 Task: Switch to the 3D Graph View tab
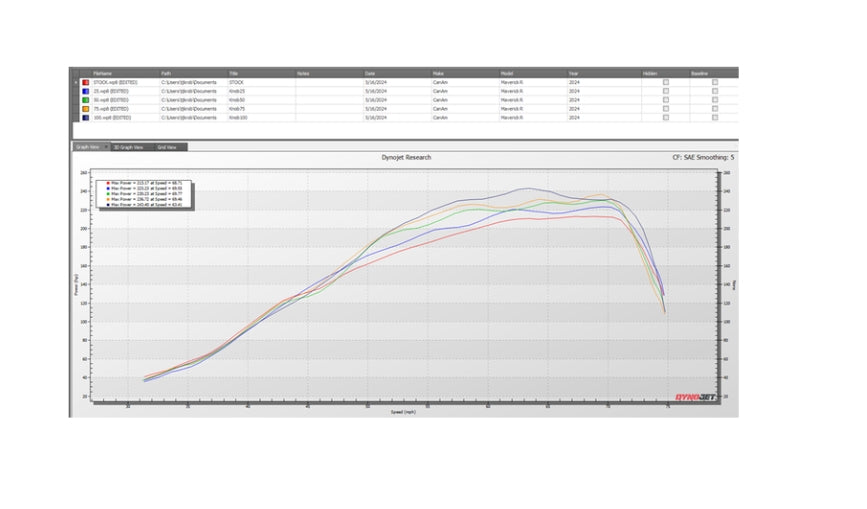point(129,147)
